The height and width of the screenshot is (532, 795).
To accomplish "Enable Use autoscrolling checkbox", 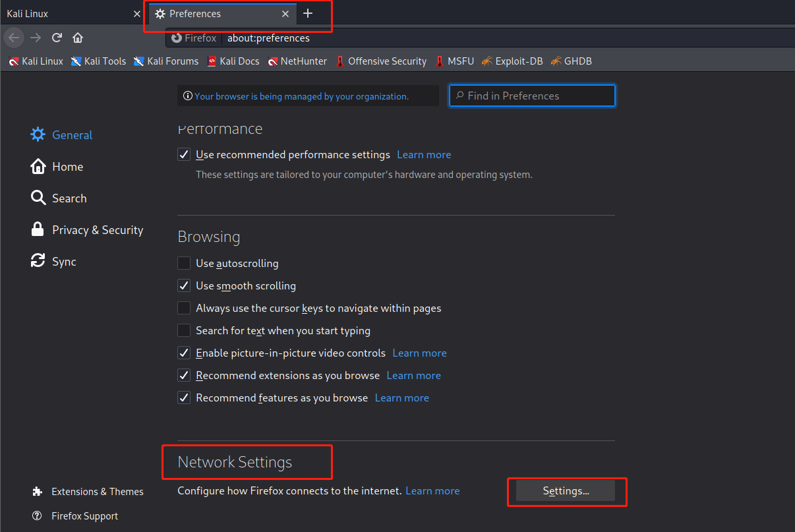I will pyautogui.click(x=184, y=264).
